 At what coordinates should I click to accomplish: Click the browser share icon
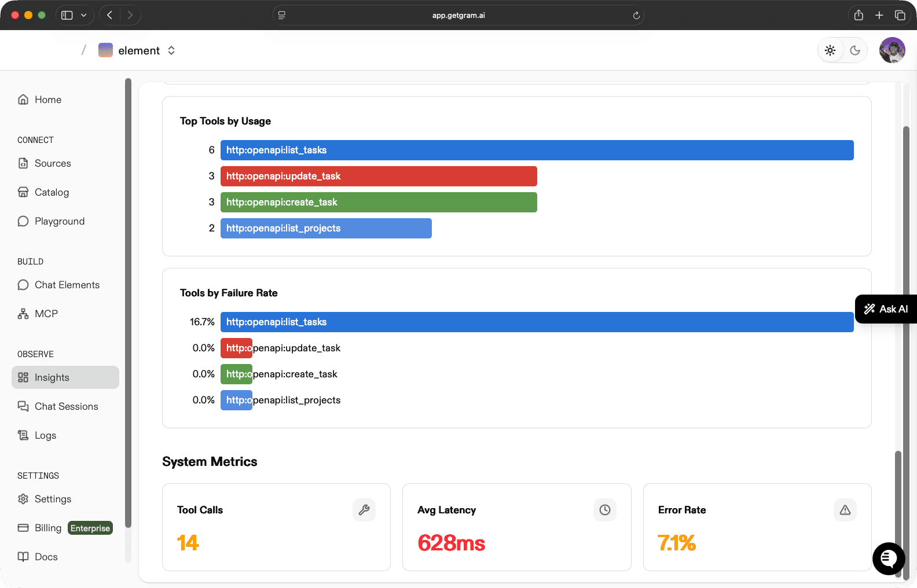[859, 15]
